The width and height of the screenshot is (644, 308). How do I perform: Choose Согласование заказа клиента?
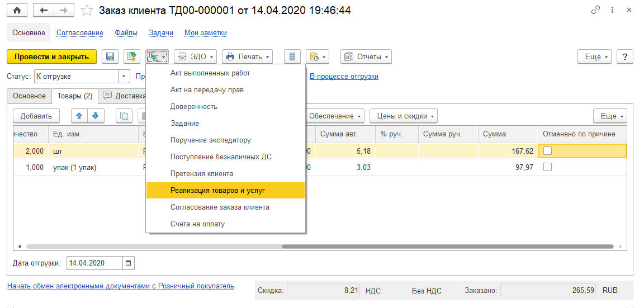225,207
